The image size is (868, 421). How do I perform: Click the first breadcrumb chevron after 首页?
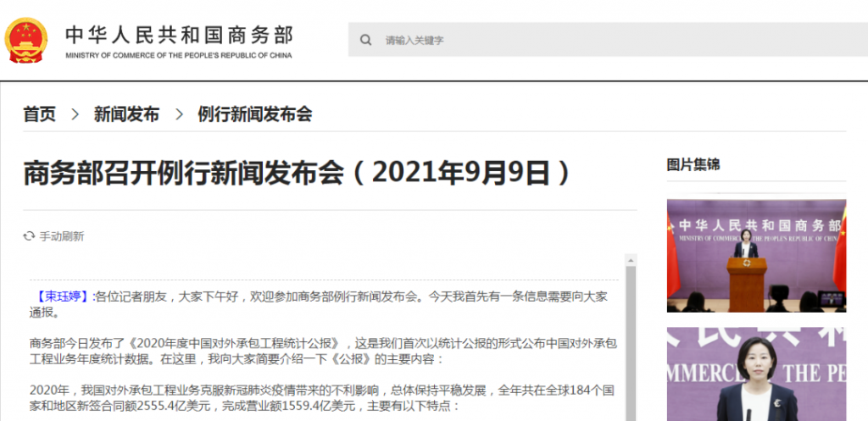(x=75, y=114)
